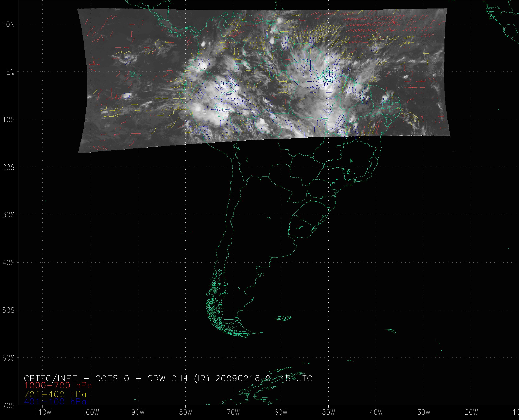Click the 50W longitude label
The image size is (519, 420).
tap(328, 412)
